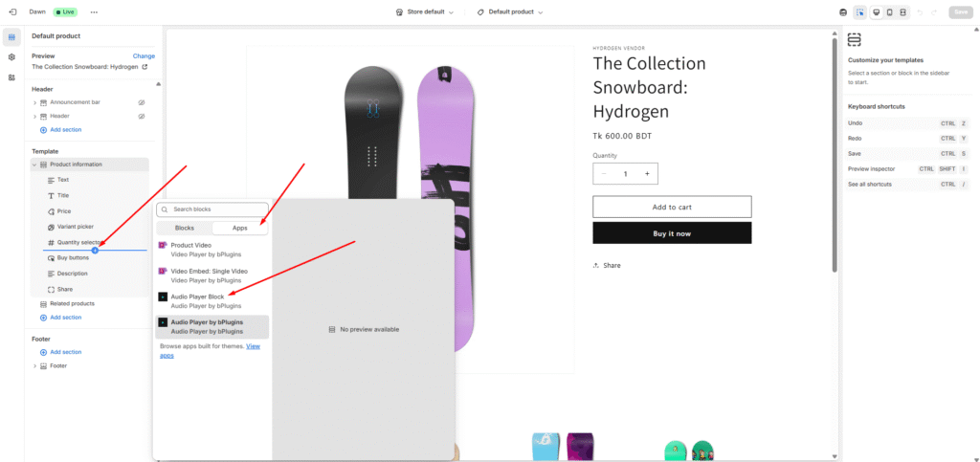Click the Search blocks input field

(214, 209)
